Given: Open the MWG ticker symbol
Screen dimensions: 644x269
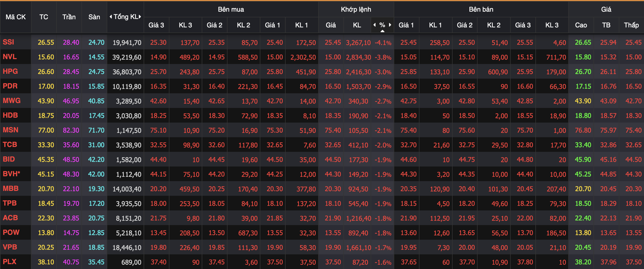Looking at the screenshot, I should click(x=12, y=101).
